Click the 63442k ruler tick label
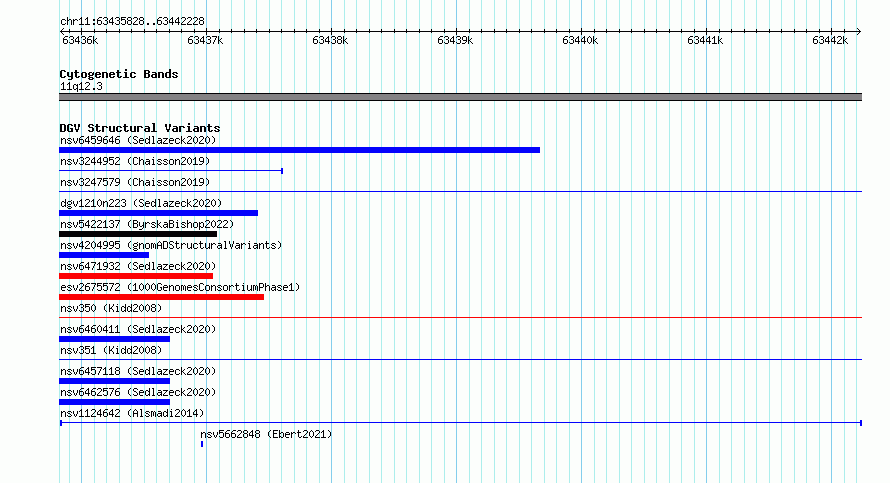This screenshot has width=890, height=483. tap(829, 40)
